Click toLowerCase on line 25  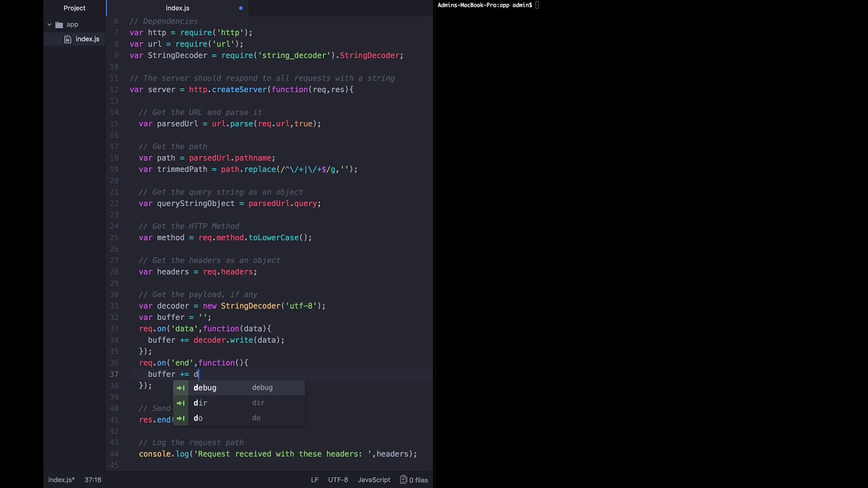point(273,238)
